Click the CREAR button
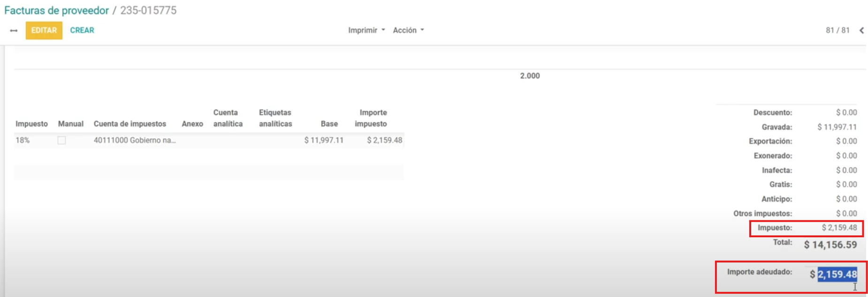The image size is (868, 297). [82, 30]
